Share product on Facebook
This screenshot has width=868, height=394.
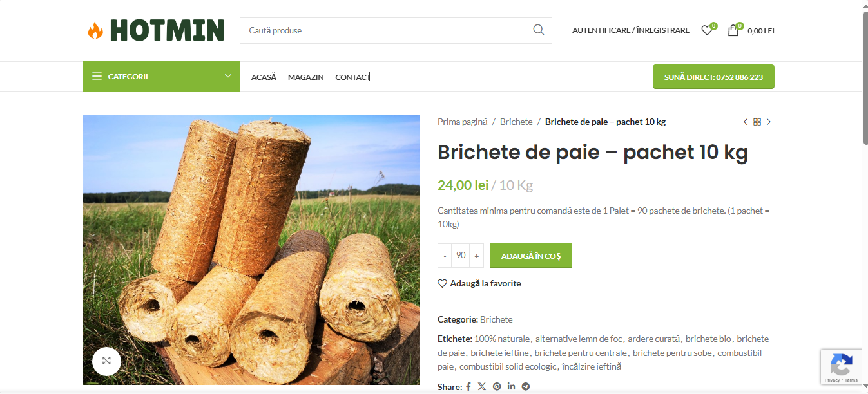468,387
